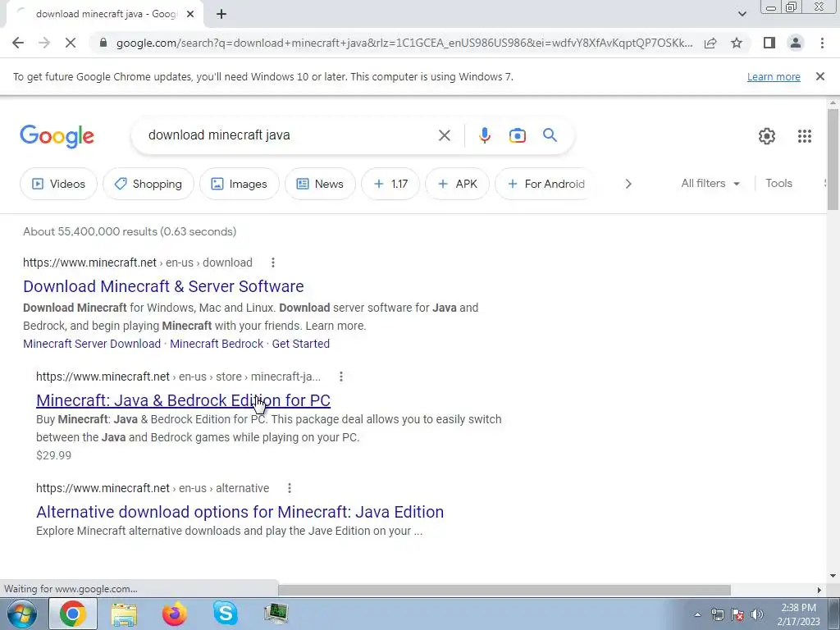
Task: Open Minecraft: Java & Bedrock Edition for PC
Action: click(x=183, y=400)
